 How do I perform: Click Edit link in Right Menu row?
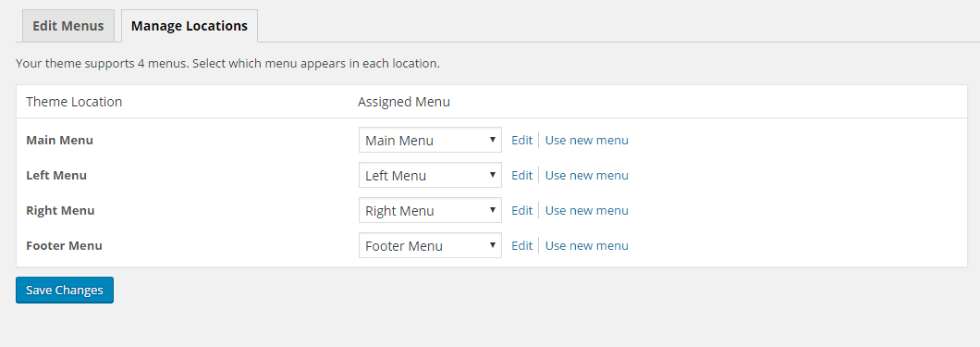point(521,210)
